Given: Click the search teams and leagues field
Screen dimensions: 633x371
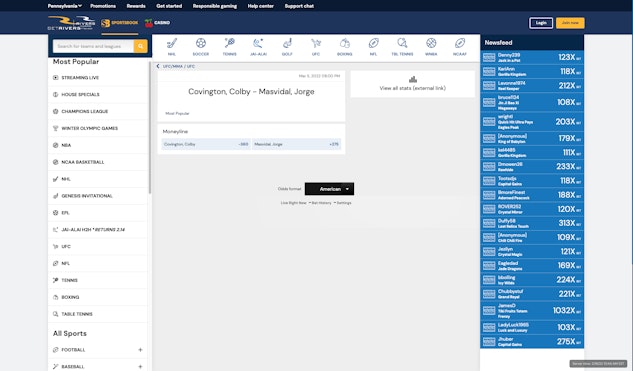Looking at the screenshot, I should tap(93, 46).
